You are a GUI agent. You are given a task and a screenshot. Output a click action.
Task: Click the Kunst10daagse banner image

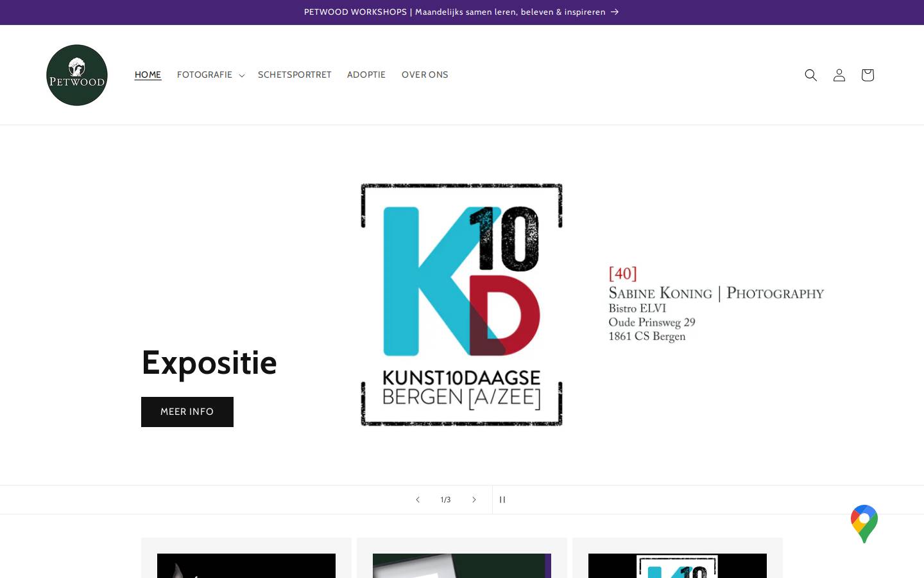(461, 305)
